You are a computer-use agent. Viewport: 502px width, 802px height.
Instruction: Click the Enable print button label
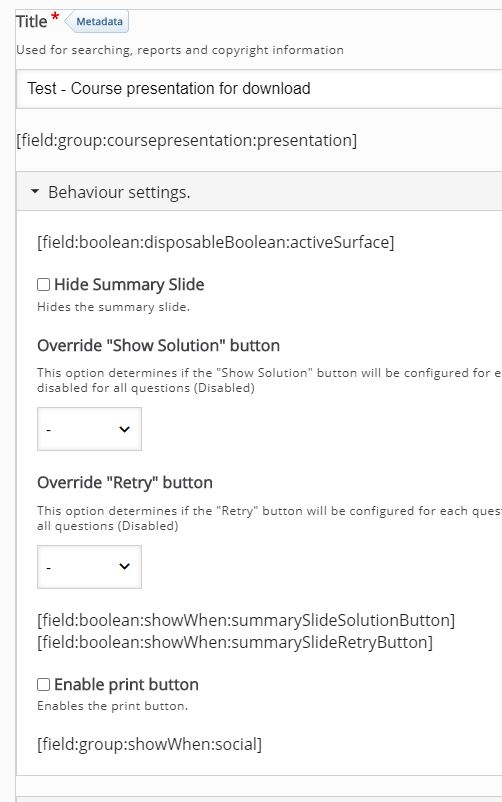coord(126,684)
